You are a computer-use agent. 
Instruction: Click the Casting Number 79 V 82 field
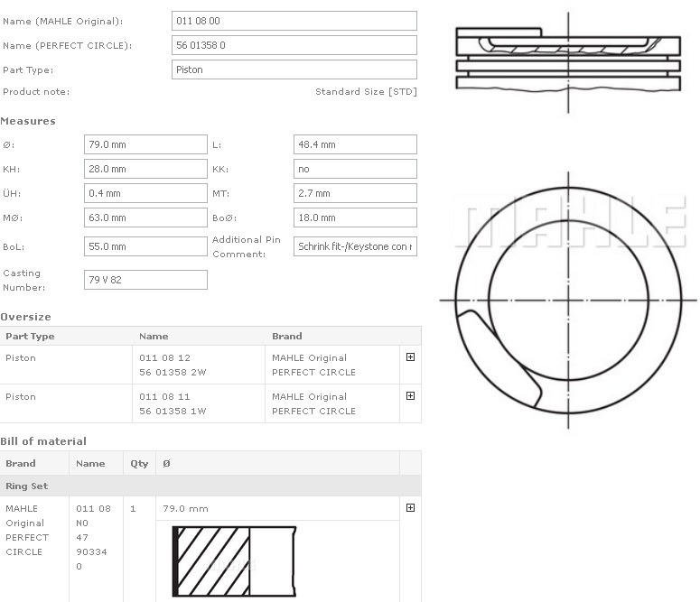(x=145, y=280)
